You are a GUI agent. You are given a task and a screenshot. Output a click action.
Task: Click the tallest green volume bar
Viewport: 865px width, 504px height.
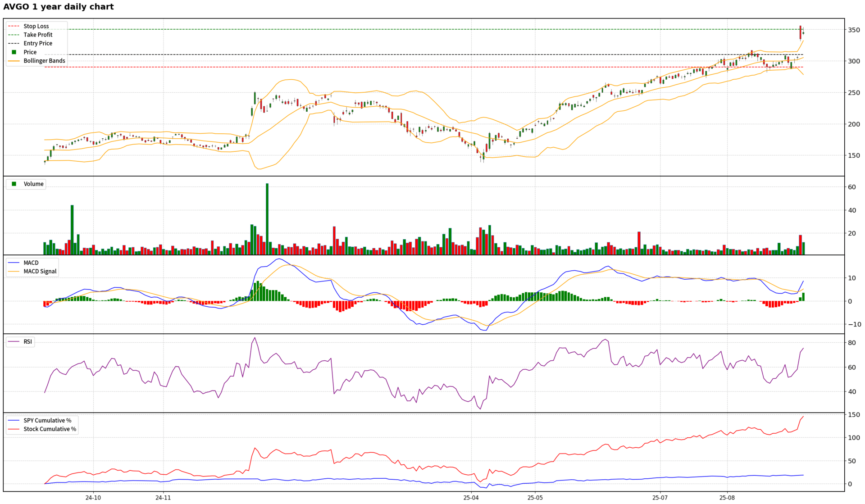[x=267, y=218]
